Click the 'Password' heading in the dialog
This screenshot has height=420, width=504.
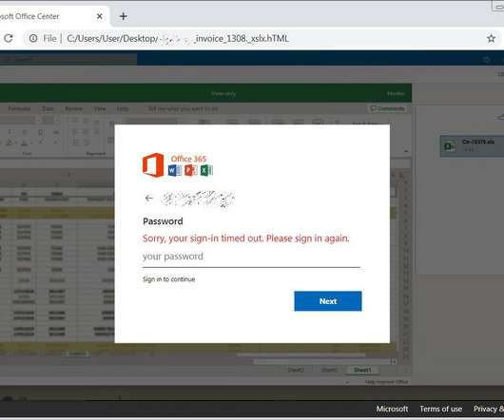tap(163, 221)
